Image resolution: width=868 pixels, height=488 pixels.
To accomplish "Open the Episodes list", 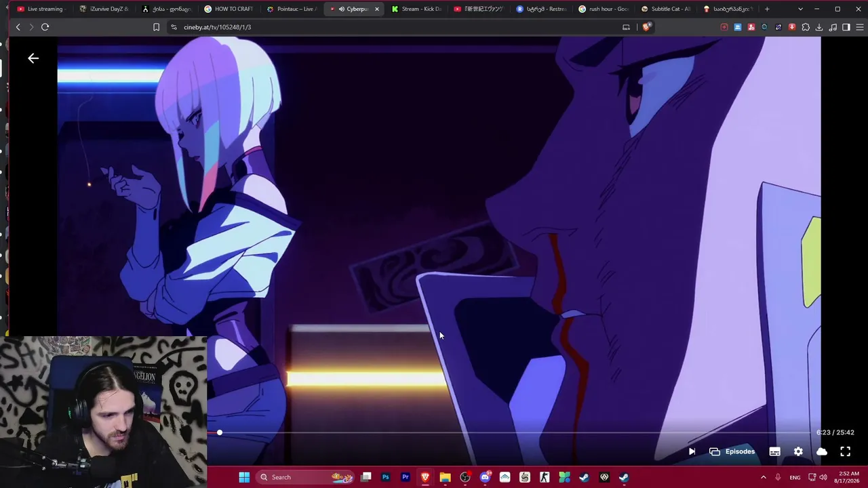I will click(732, 451).
